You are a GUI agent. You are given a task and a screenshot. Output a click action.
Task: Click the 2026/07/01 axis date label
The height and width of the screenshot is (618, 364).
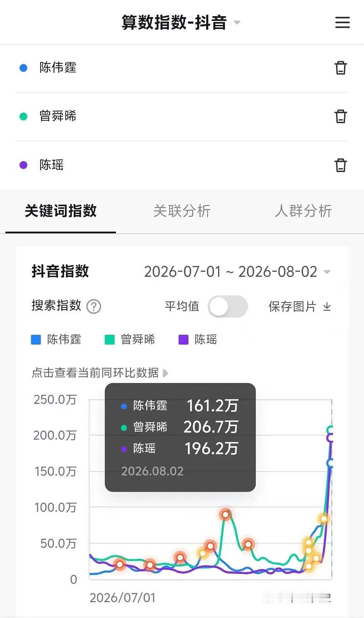coord(123,598)
